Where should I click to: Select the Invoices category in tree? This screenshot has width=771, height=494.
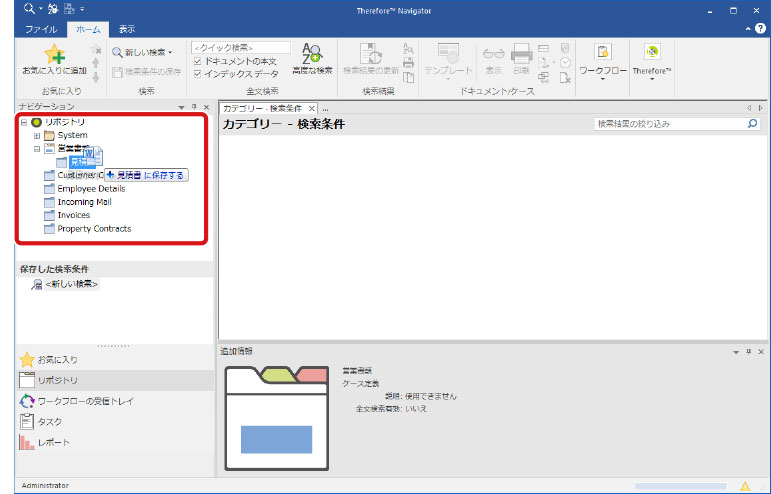coord(73,215)
